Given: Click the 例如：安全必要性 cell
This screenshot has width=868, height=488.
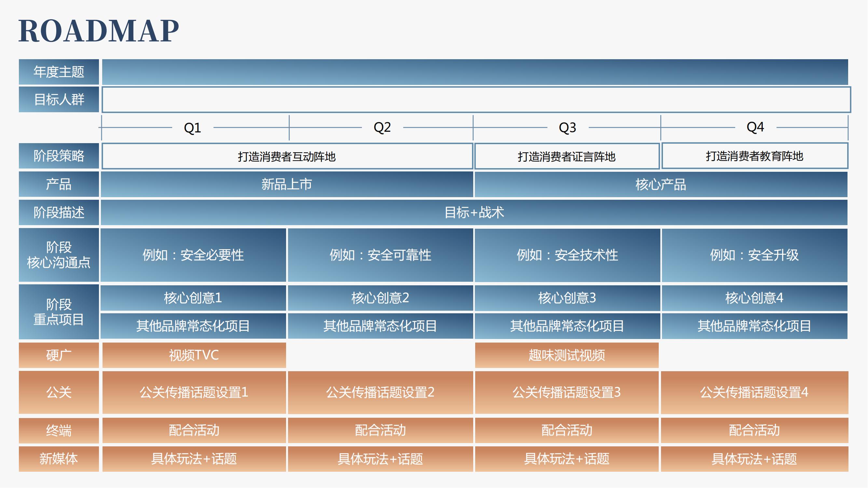Looking at the screenshot, I should [193, 255].
